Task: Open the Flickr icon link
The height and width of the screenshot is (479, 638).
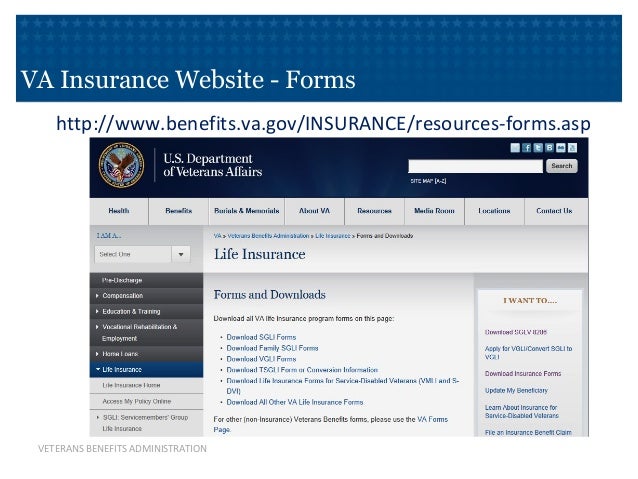Action: click(x=561, y=148)
